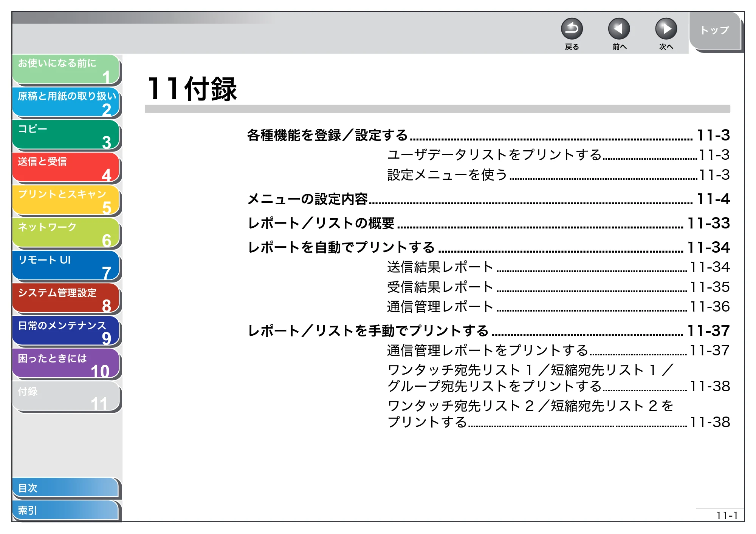The height and width of the screenshot is (534, 756).
Task: Go to chapter 4 送信と受信 tab
Action: (x=66, y=167)
